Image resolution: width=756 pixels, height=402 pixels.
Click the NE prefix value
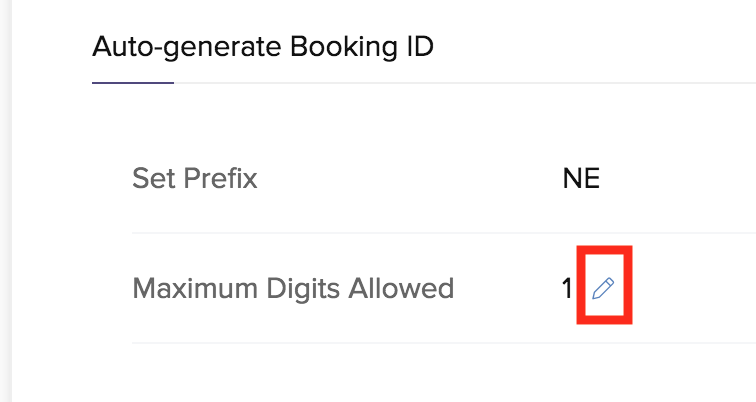pos(581,178)
